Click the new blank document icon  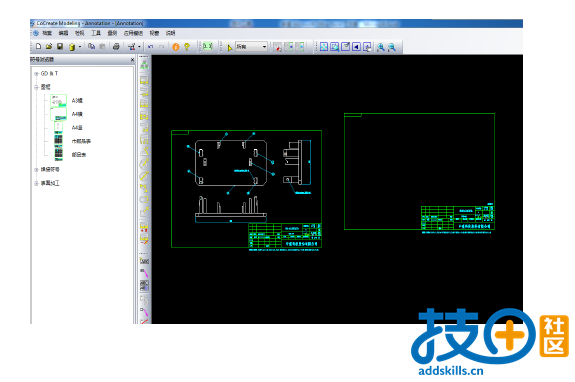point(39,47)
